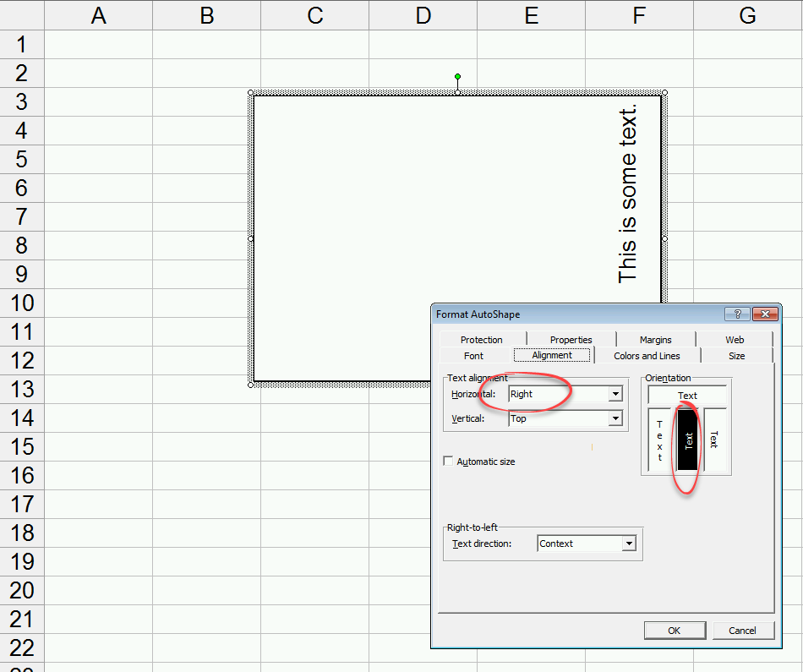The width and height of the screenshot is (803, 672).
Task: Select the Alignment tab
Action: click(552, 355)
